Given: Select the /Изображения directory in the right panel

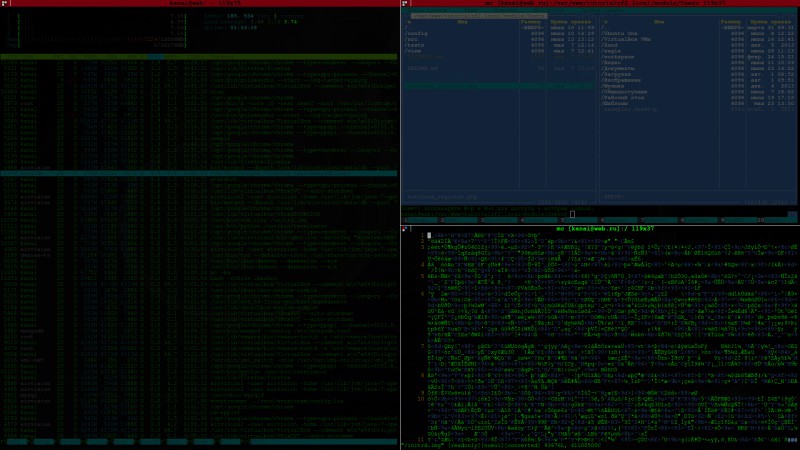Looking at the screenshot, I should coord(621,80).
